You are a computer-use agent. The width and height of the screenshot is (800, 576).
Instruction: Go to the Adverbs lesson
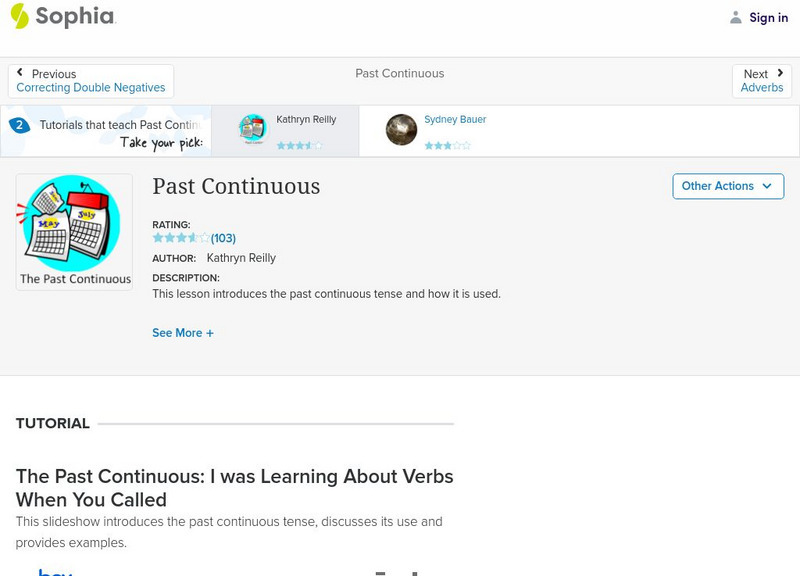point(762,88)
